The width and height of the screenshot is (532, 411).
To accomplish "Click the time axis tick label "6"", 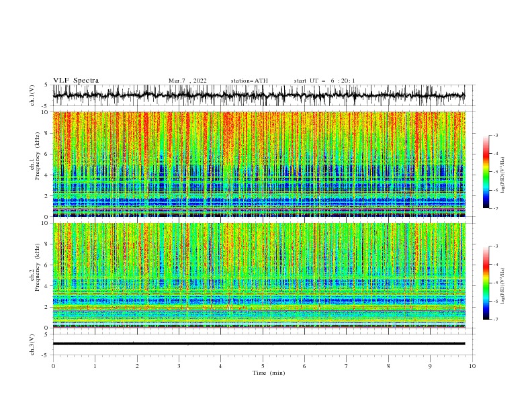I will coord(304,366).
